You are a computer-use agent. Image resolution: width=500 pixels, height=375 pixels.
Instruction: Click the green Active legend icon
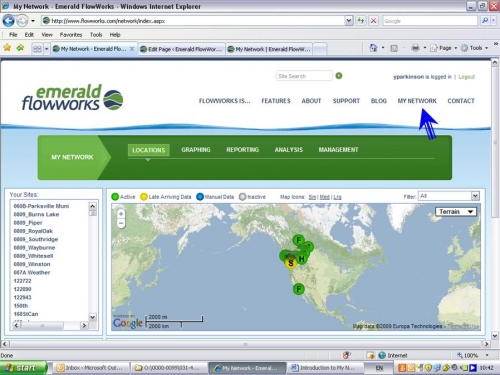[x=115, y=197]
